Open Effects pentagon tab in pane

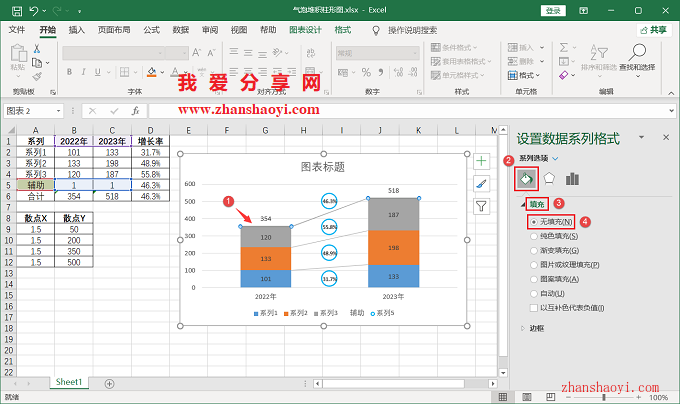(549, 179)
